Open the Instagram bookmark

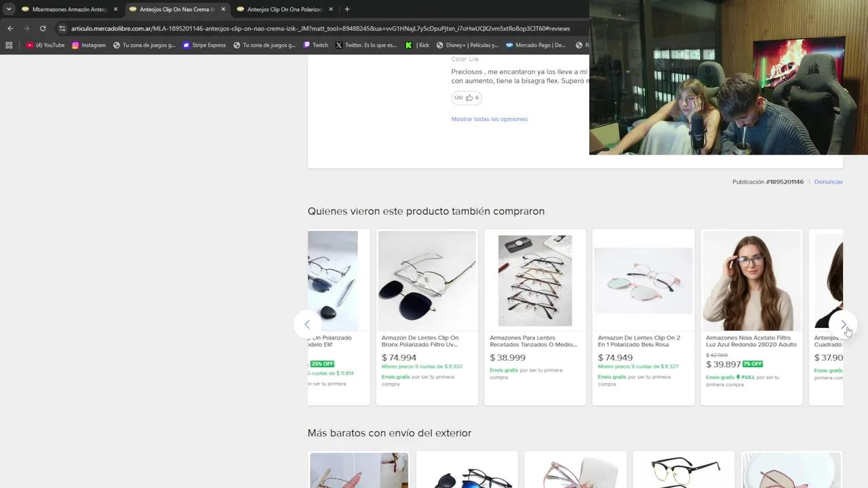coord(89,45)
